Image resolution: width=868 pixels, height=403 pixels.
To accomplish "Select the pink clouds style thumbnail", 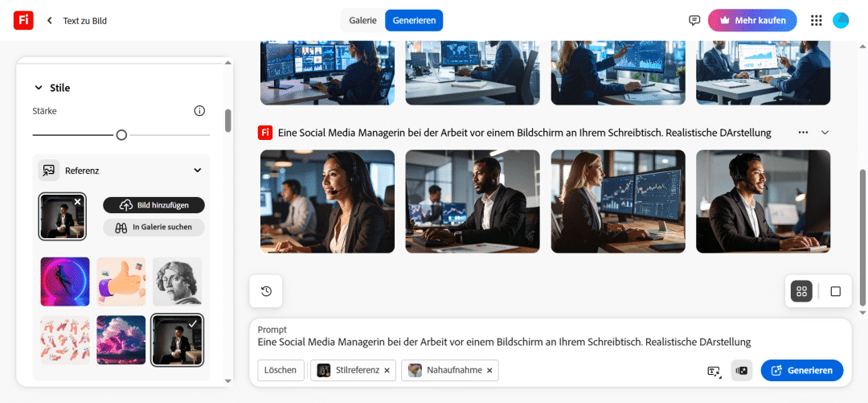I will [x=121, y=339].
